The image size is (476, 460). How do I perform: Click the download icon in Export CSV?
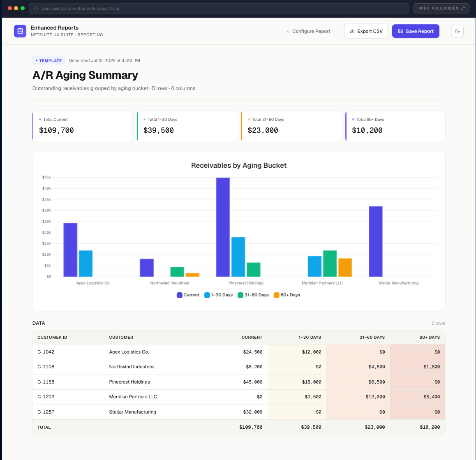(x=352, y=31)
